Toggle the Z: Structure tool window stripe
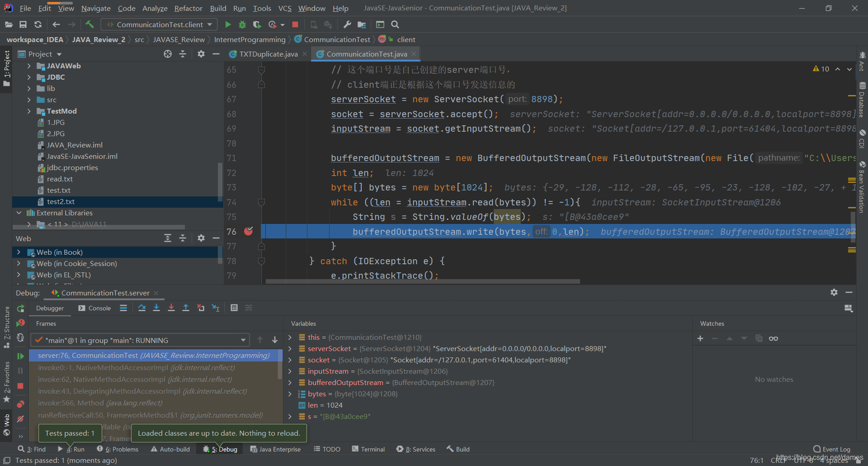Image resolution: width=868 pixels, height=466 pixels. [x=6, y=327]
